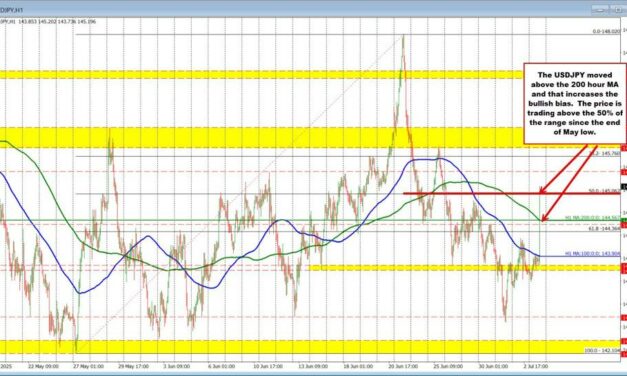Select the 0.0 Fibonacci label at 148.020

click(x=606, y=31)
